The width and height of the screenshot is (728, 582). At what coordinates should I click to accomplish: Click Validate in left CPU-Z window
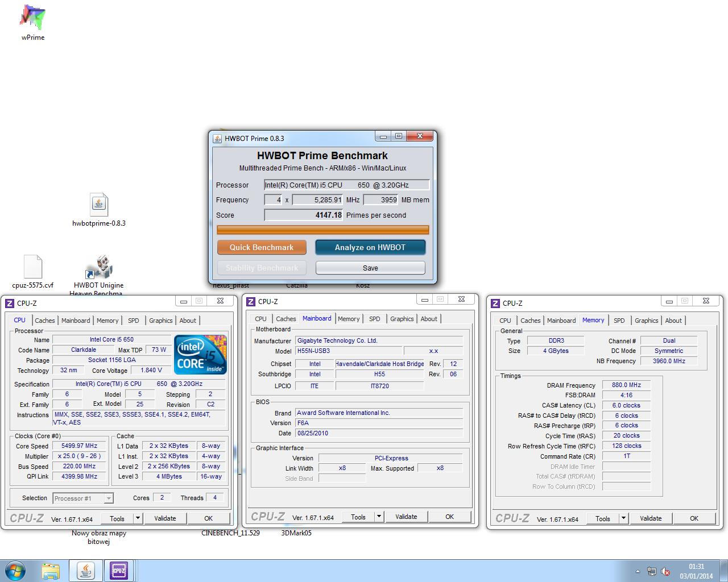[165, 518]
